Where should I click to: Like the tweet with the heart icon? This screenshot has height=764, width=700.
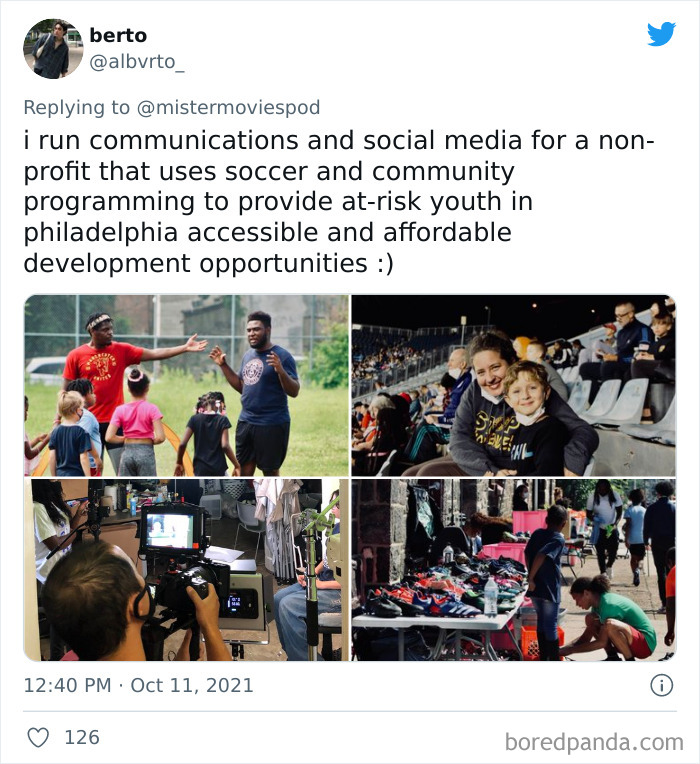(x=38, y=737)
